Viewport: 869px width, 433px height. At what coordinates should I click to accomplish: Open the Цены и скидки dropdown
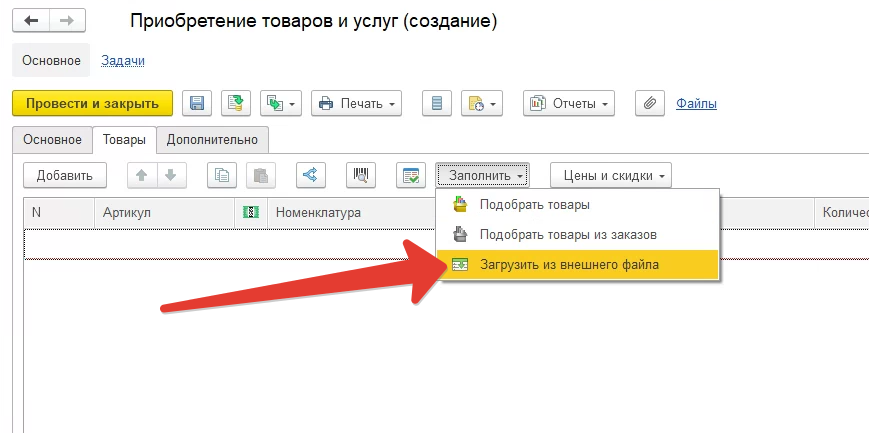tap(610, 175)
